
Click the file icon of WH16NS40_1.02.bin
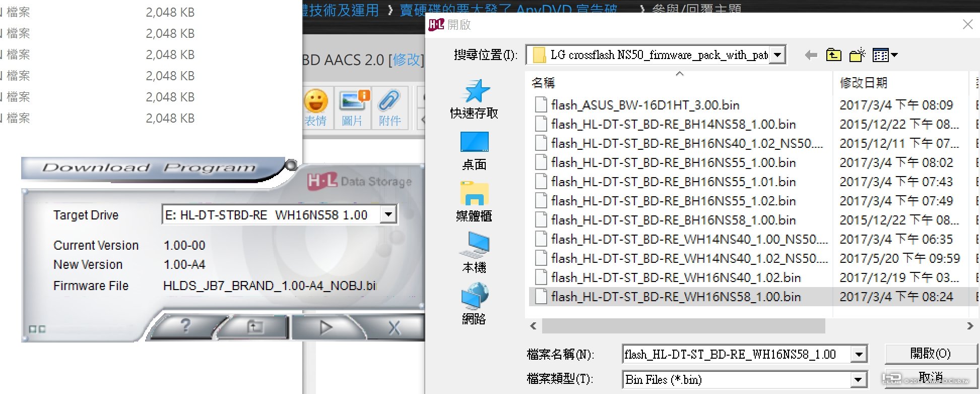coord(541,277)
